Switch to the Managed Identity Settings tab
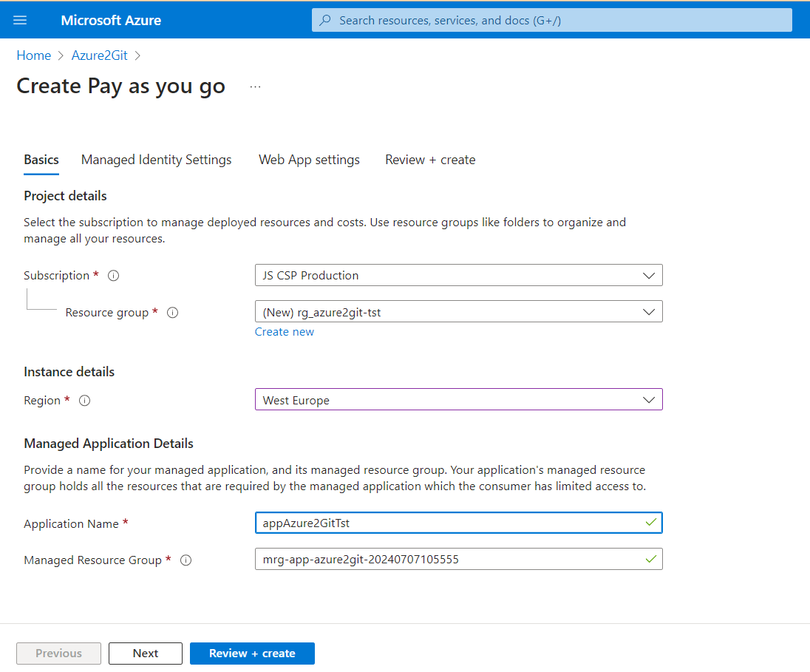The height and width of the screenshot is (672, 810). [156, 160]
